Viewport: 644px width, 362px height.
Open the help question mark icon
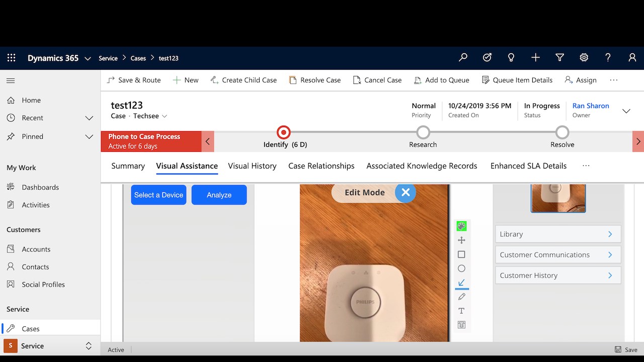[608, 58]
